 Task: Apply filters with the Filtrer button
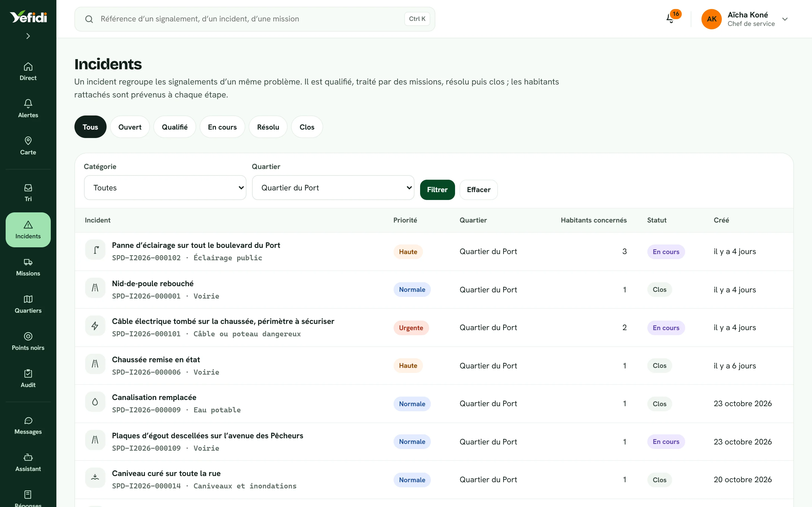pyautogui.click(x=437, y=190)
